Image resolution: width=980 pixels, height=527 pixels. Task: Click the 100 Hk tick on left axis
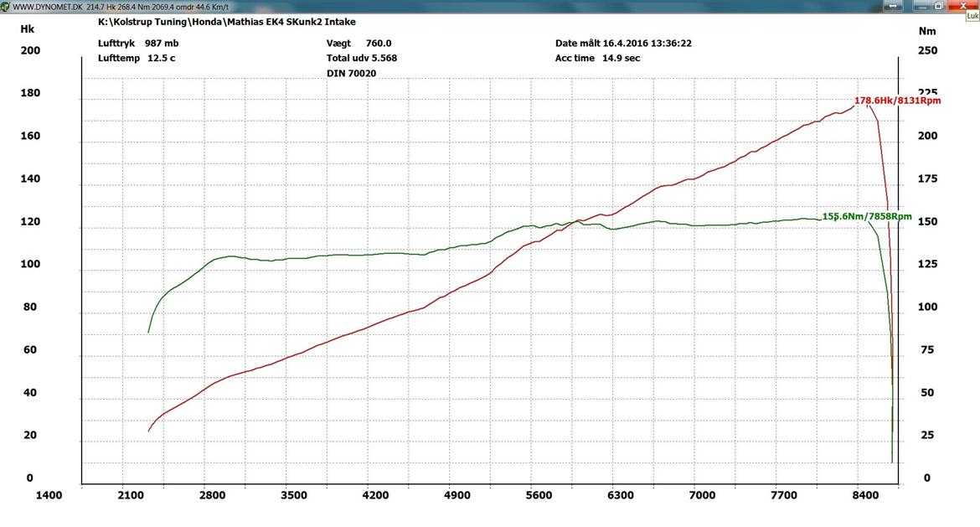pos(30,264)
